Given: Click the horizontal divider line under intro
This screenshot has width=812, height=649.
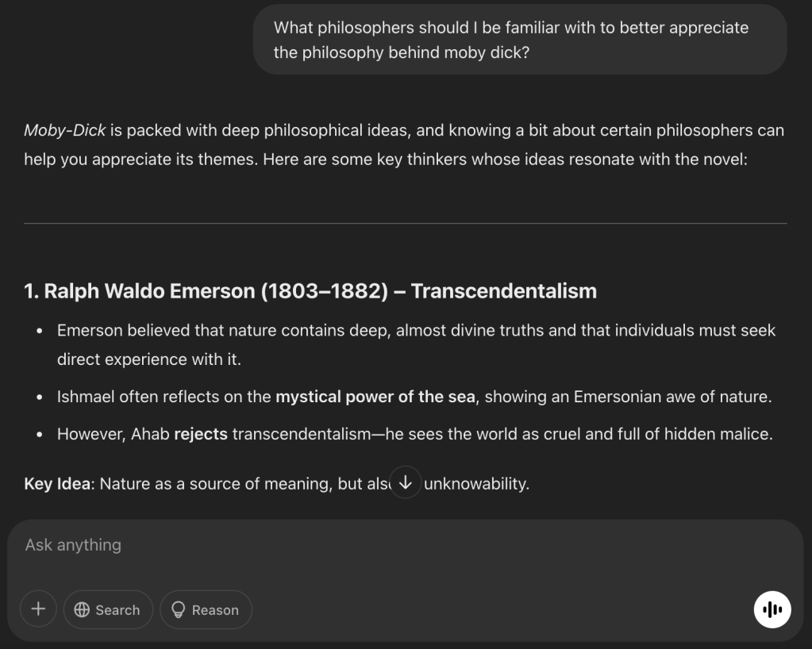Looking at the screenshot, I should click(x=405, y=224).
